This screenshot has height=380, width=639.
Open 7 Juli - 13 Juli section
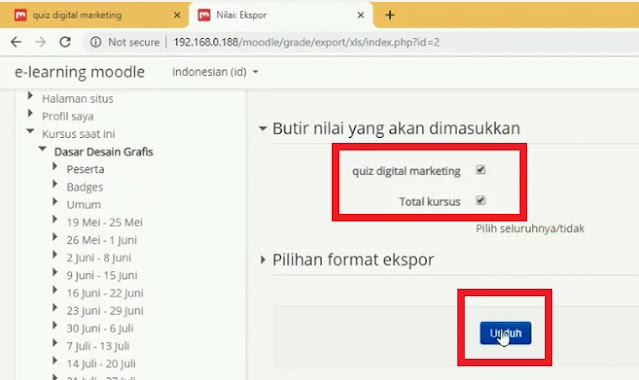click(x=98, y=346)
